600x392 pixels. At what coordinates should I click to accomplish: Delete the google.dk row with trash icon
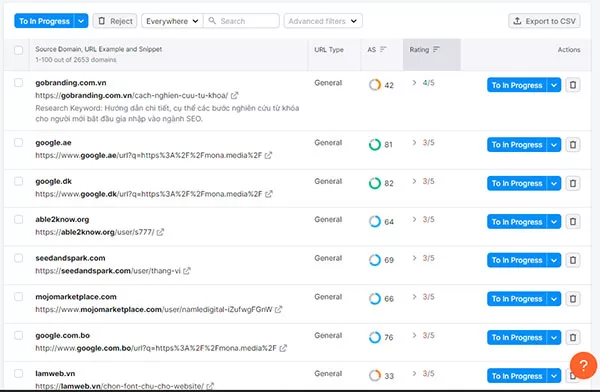point(572,183)
